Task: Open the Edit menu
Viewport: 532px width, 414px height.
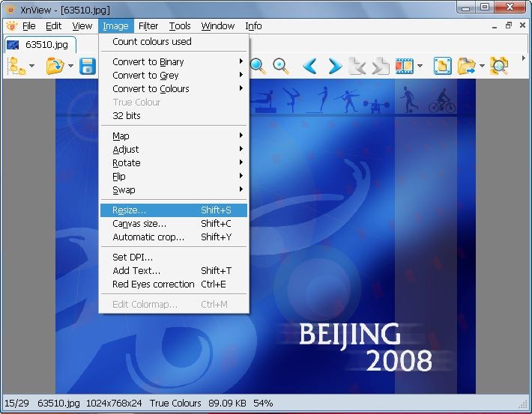Action: pyautogui.click(x=54, y=25)
